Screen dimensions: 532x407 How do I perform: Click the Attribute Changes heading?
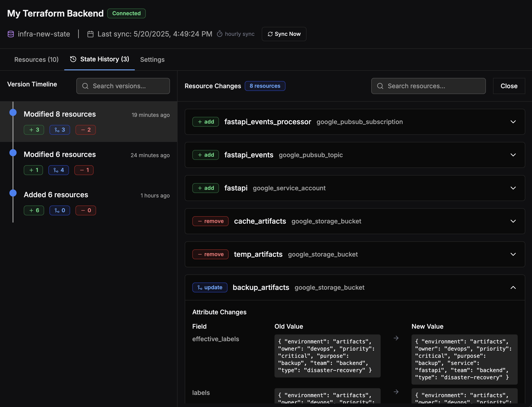pyautogui.click(x=219, y=312)
